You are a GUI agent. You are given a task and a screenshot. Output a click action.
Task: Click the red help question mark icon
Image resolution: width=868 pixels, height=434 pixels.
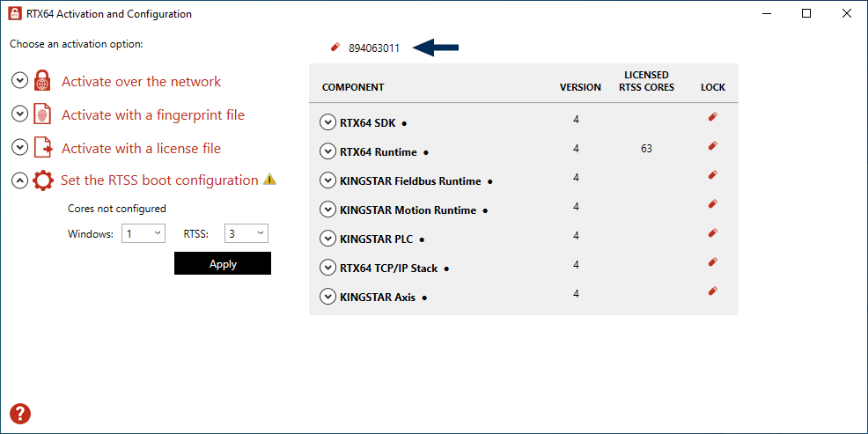(x=20, y=414)
